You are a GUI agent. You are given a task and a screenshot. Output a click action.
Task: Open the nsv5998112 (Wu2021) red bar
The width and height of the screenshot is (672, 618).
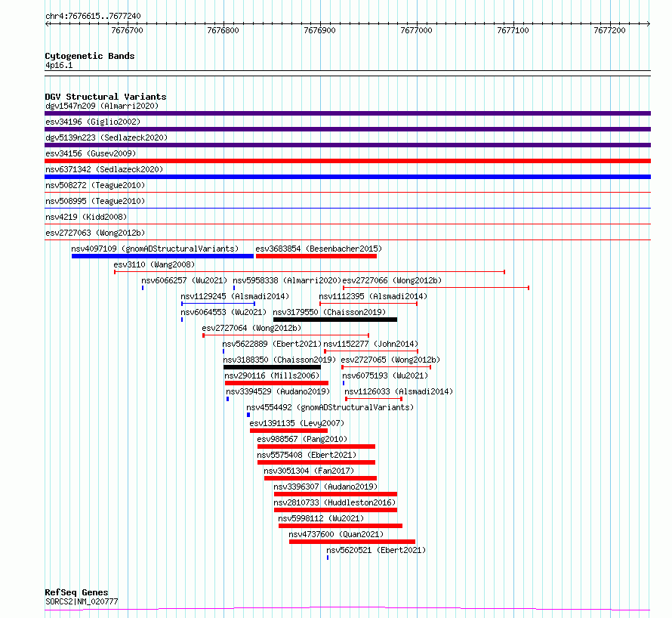pos(341,526)
